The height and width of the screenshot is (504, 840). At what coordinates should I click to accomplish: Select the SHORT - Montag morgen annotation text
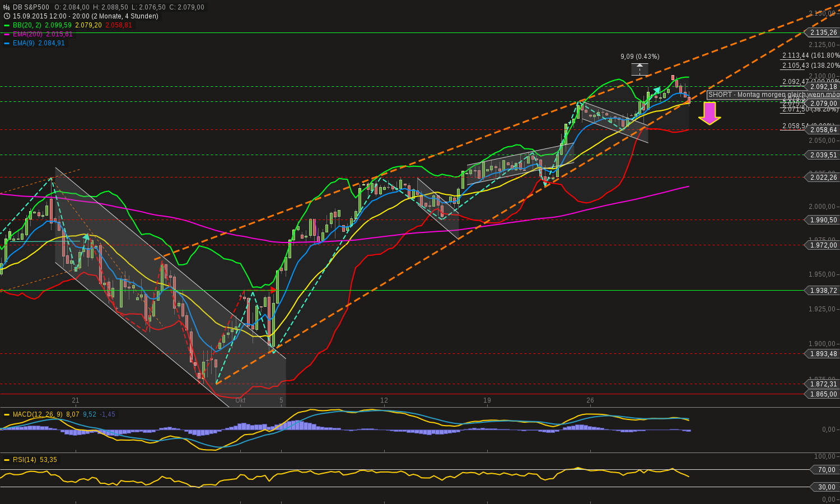pos(773,95)
